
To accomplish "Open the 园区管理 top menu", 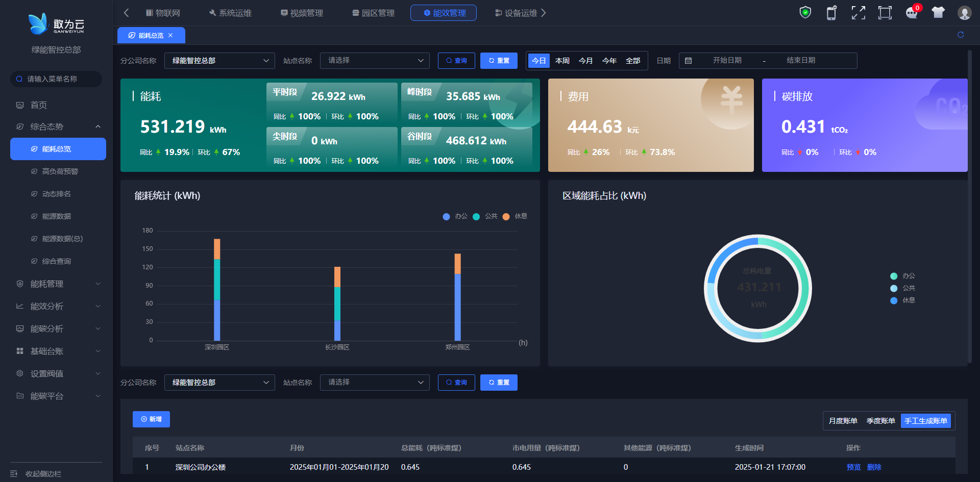I will point(373,13).
